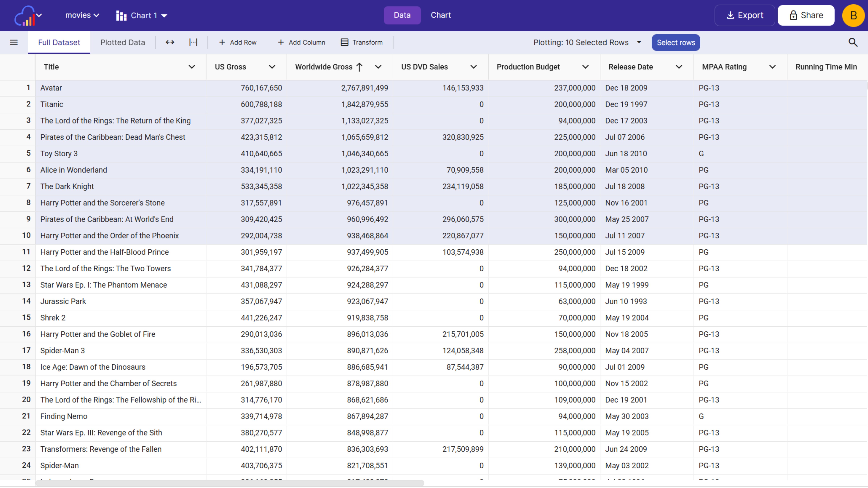This screenshot has width=868, height=488.
Task: Click the fixed column width icon
Action: (x=193, y=42)
